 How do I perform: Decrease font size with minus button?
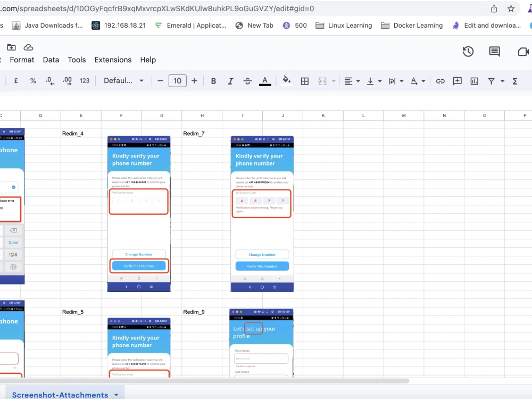(161, 81)
